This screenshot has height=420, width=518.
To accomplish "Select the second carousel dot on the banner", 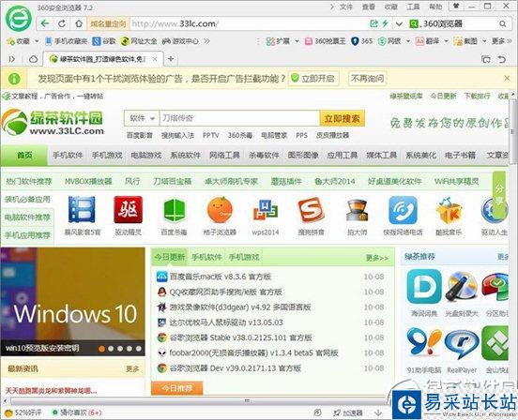I will pyautogui.click(x=111, y=349).
